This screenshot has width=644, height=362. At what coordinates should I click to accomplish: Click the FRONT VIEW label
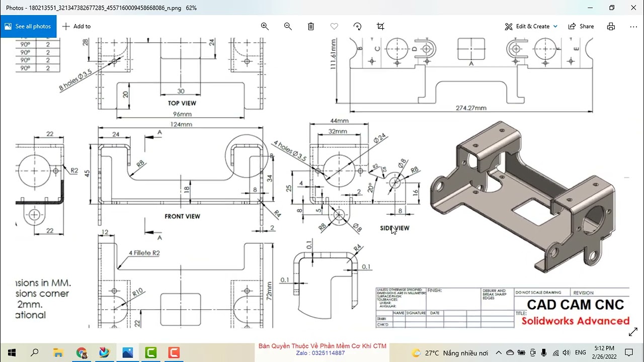tap(182, 216)
